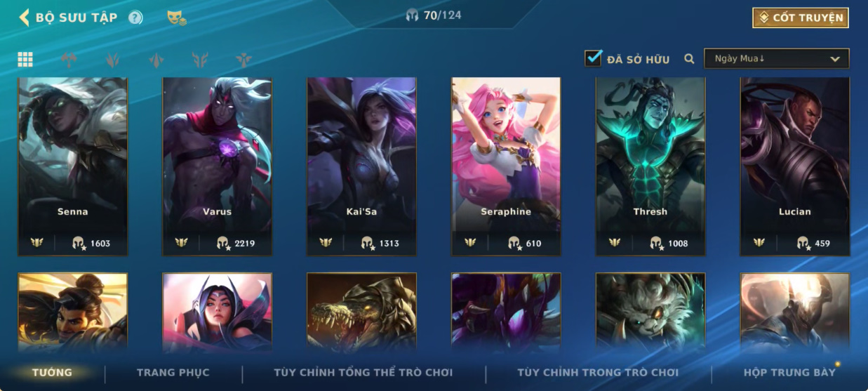Viewport: 868px width, 391px height.
Task: Click Varus mastery points 2219
Action: pos(236,244)
